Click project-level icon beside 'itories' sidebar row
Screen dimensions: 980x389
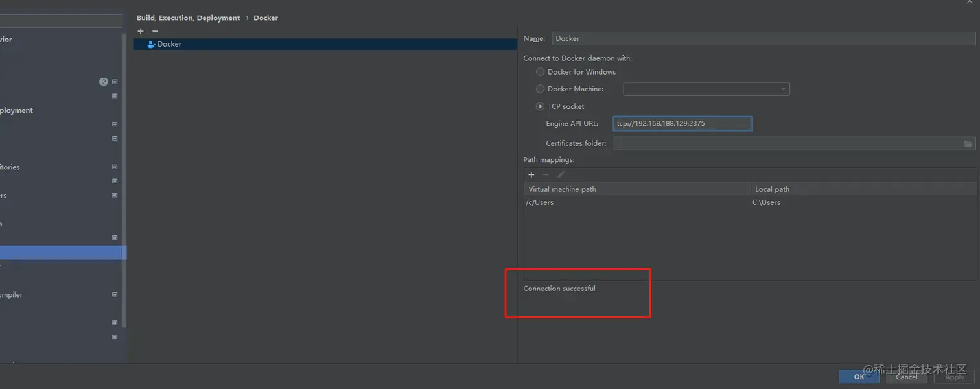coord(115,167)
